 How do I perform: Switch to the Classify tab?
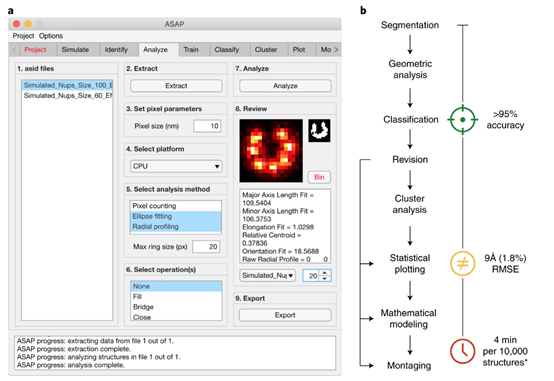226,49
